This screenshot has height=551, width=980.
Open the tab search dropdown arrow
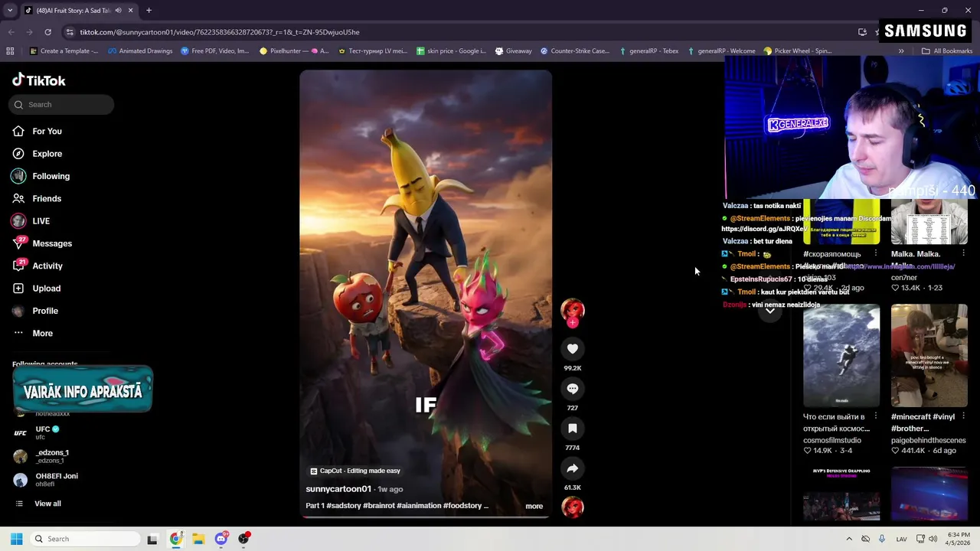[x=10, y=11]
